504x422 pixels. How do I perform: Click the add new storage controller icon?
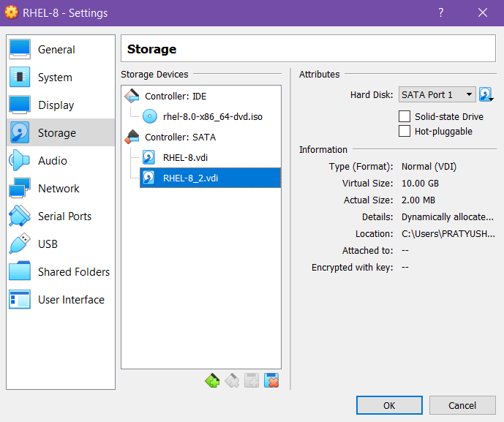click(x=212, y=380)
